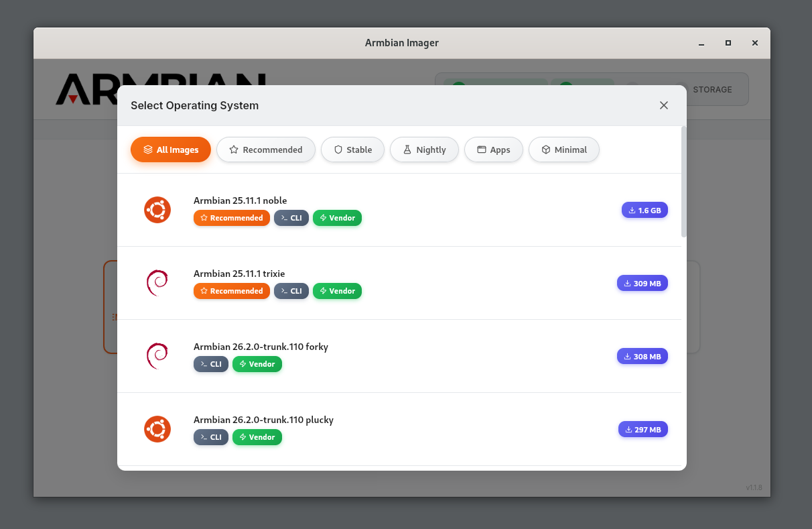Screen dimensions: 812x529
Task: Close the Select Operating System dialog
Action: 664,105
